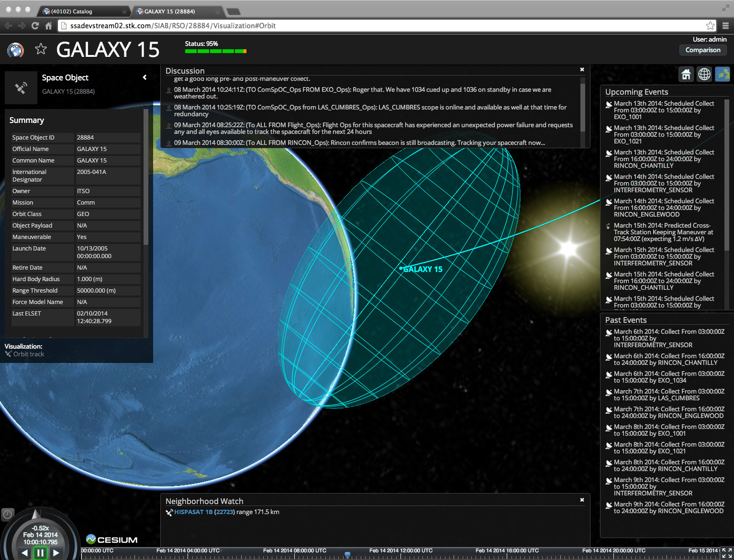Click icon of March 9th RINCON_ENGLEWOOD past collect
734x560 pixels.
pyautogui.click(x=609, y=505)
